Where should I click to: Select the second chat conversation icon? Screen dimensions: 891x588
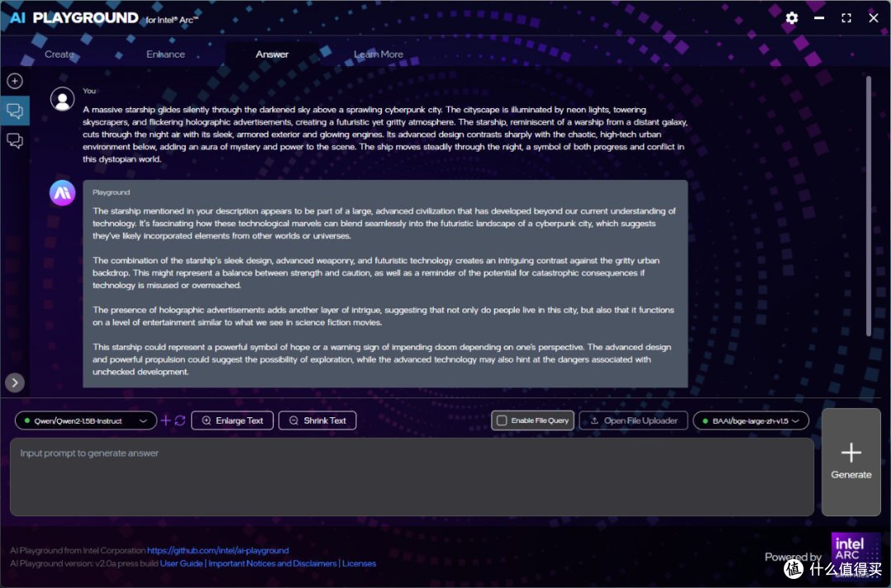15,139
